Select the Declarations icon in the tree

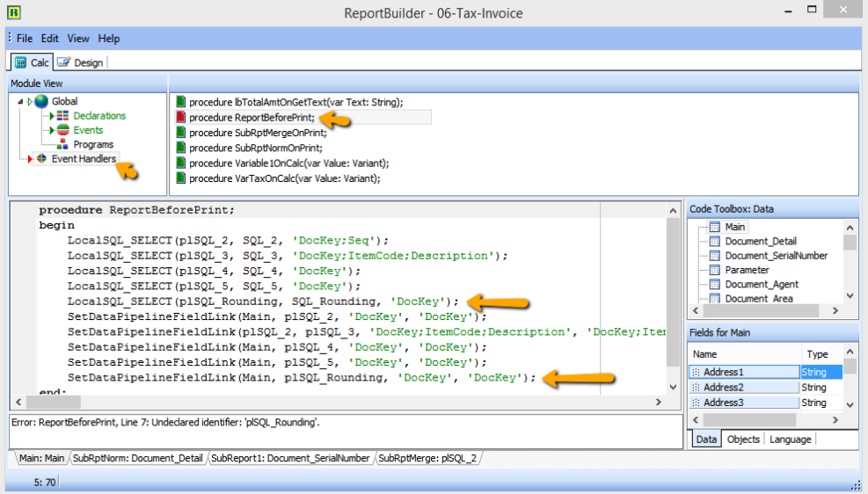point(62,116)
